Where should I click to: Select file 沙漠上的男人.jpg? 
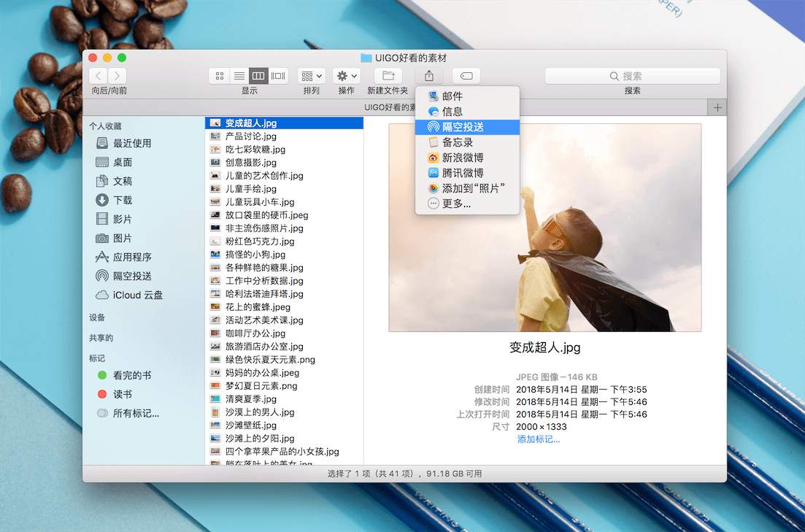[285, 412]
